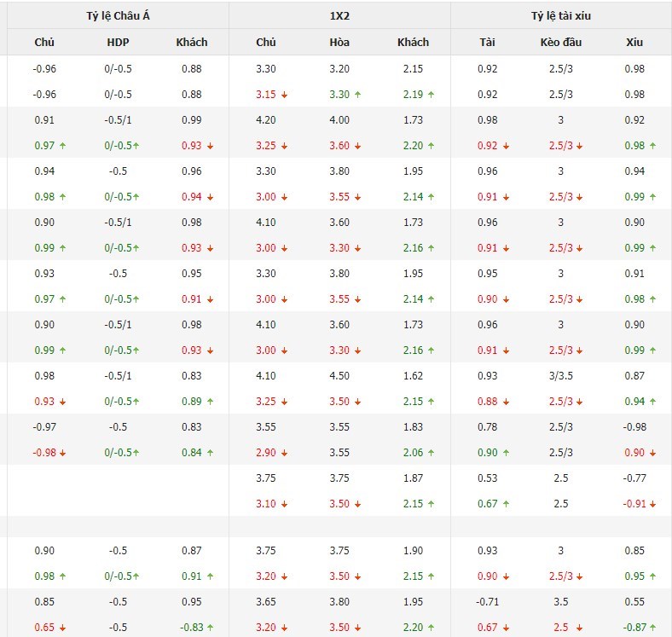Click the Hòa column header
The width and height of the screenshot is (672, 637).
click(x=339, y=42)
